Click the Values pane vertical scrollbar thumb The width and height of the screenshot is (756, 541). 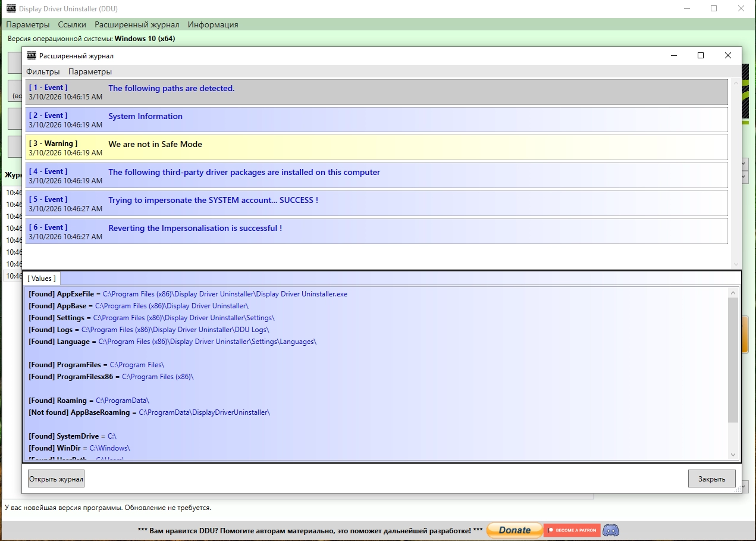click(733, 360)
